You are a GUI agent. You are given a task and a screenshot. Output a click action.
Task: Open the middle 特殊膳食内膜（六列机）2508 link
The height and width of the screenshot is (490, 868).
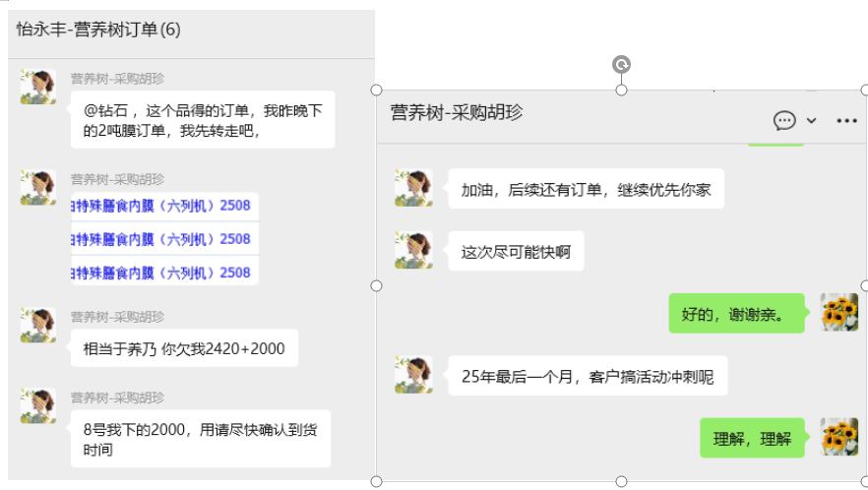click(x=160, y=239)
